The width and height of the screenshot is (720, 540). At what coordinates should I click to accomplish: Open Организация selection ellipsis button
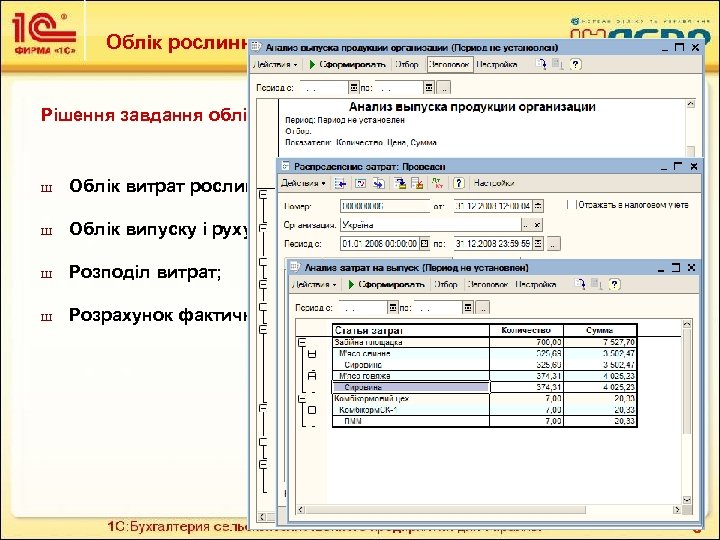pos(526,225)
